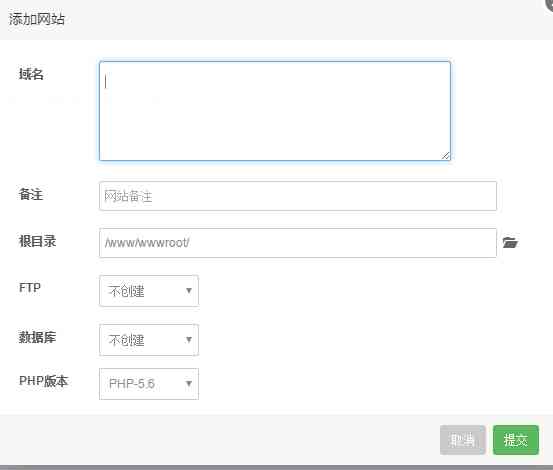Click the arrow of the 数据库 select
This screenshot has width=553, height=470.
click(x=189, y=340)
